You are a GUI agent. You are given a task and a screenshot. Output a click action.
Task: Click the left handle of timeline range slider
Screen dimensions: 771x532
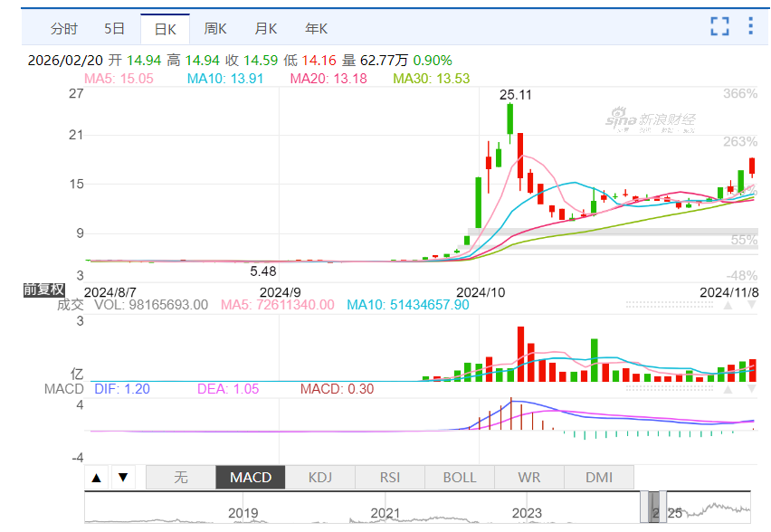click(x=645, y=508)
